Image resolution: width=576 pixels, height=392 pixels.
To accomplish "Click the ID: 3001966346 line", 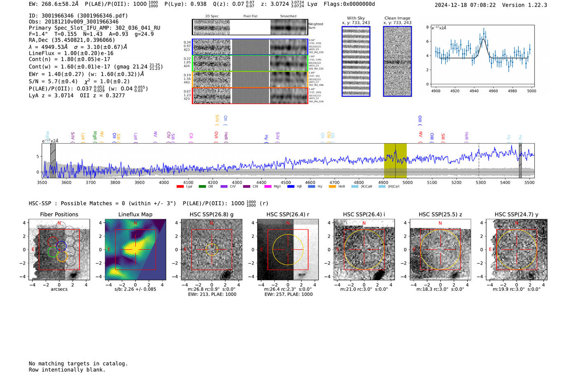I will (x=78, y=16).
